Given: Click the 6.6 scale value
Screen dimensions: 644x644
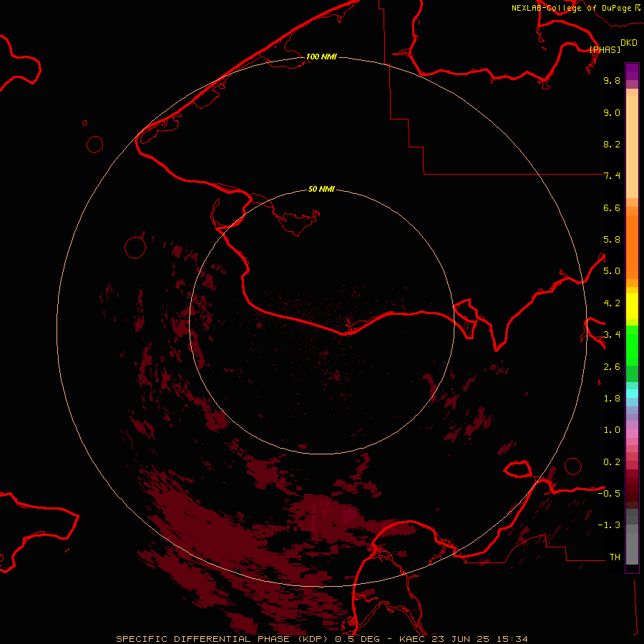Looking at the screenshot, I should tap(612, 208).
